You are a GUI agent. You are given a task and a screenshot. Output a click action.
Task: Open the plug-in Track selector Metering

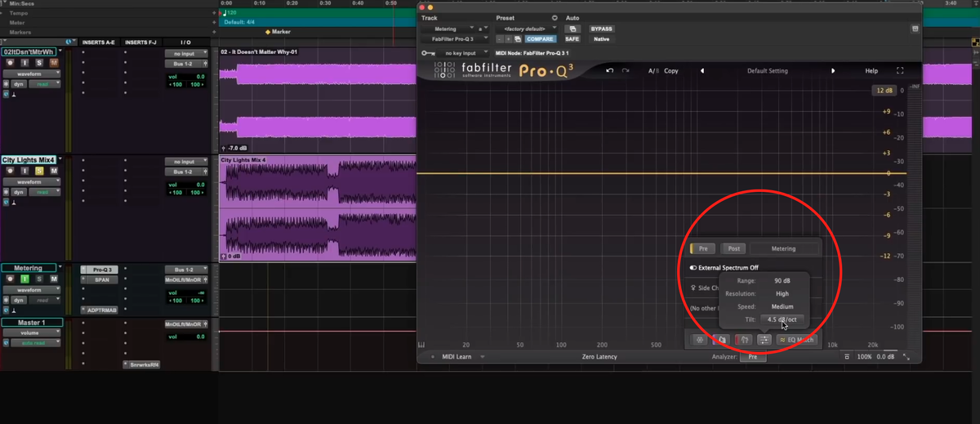(x=448, y=29)
